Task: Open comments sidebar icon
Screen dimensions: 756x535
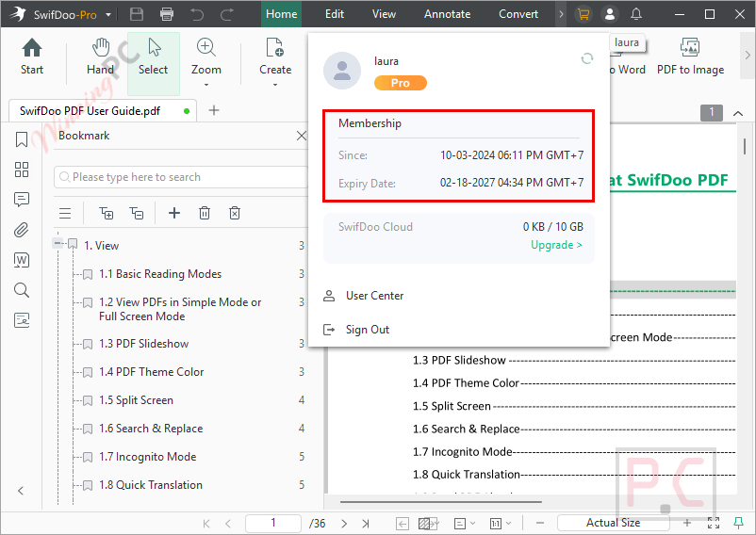Action: coord(22,200)
